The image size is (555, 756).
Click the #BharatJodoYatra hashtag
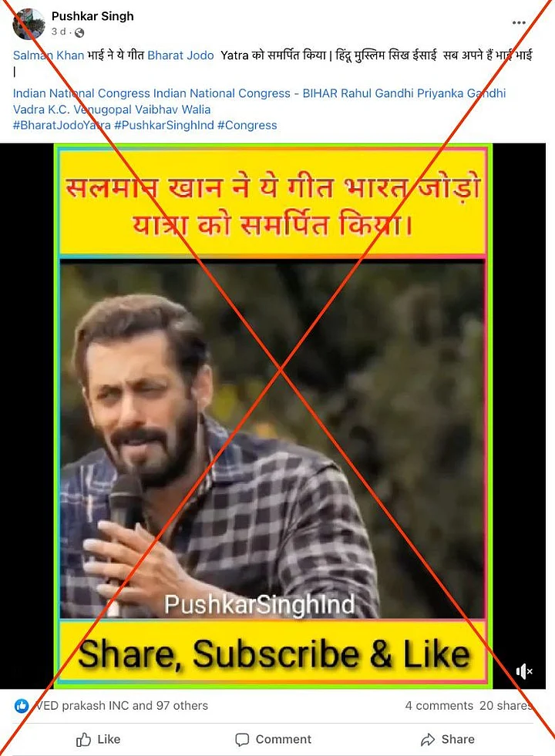62,126
